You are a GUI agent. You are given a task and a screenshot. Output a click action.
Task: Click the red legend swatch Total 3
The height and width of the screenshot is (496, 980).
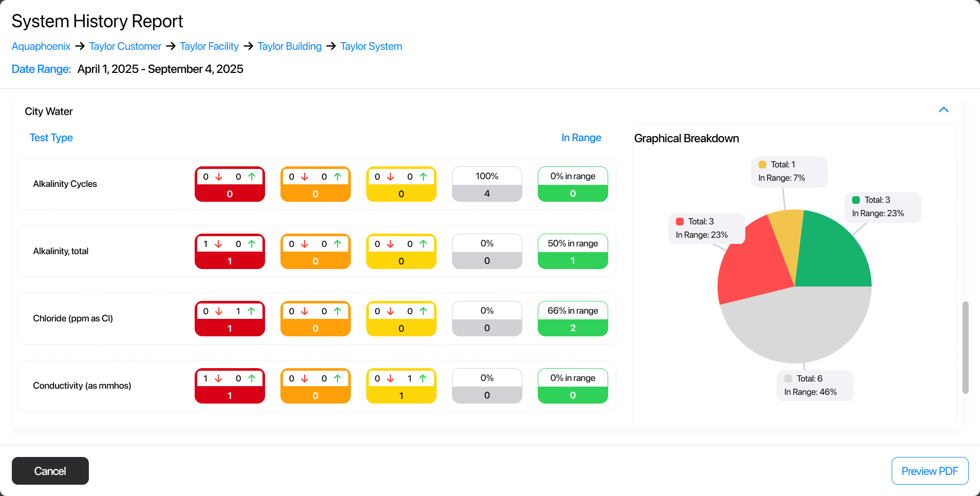tap(680, 222)
